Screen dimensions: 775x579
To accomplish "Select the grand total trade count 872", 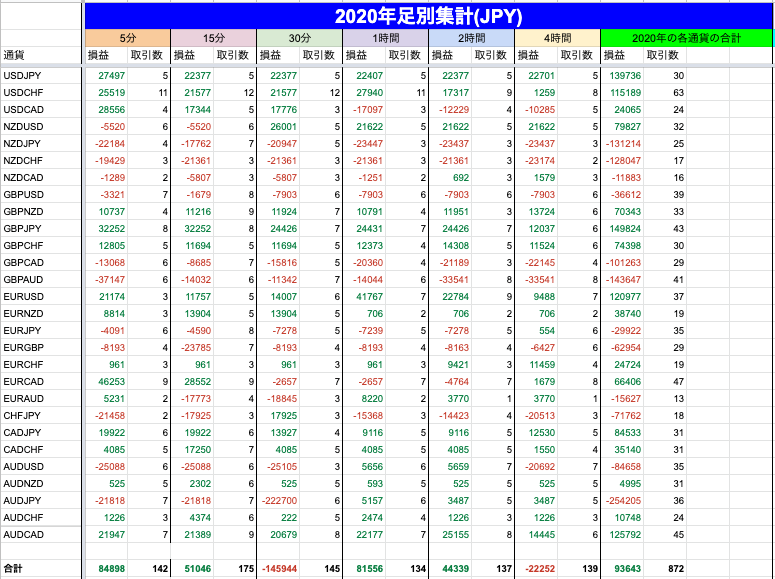I will [675, 569].
